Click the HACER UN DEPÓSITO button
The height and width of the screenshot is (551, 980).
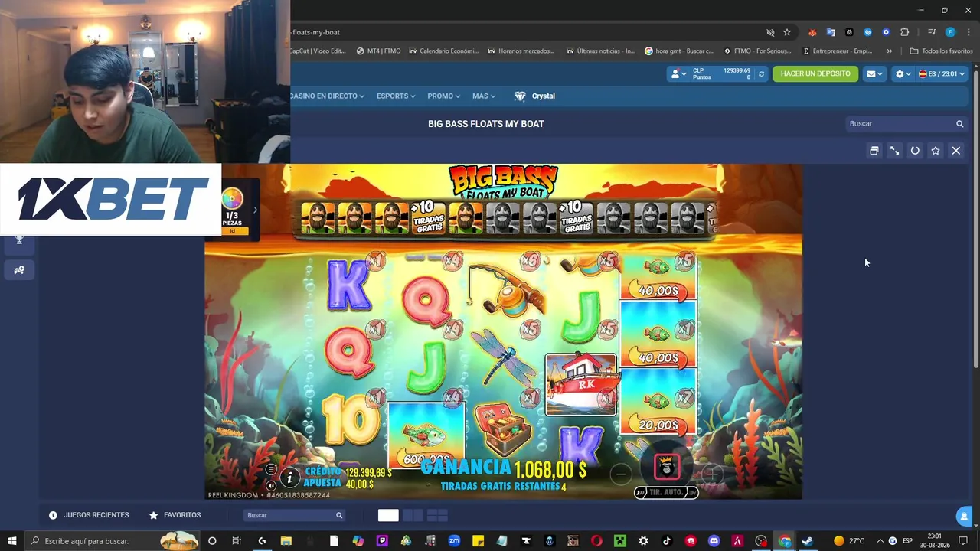pos(815,73)
